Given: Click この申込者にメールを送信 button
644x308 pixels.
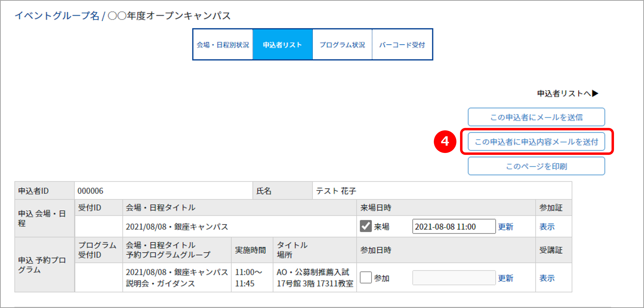Looking at the screenshot, I should pyautogui.click(x=536, y=117).
